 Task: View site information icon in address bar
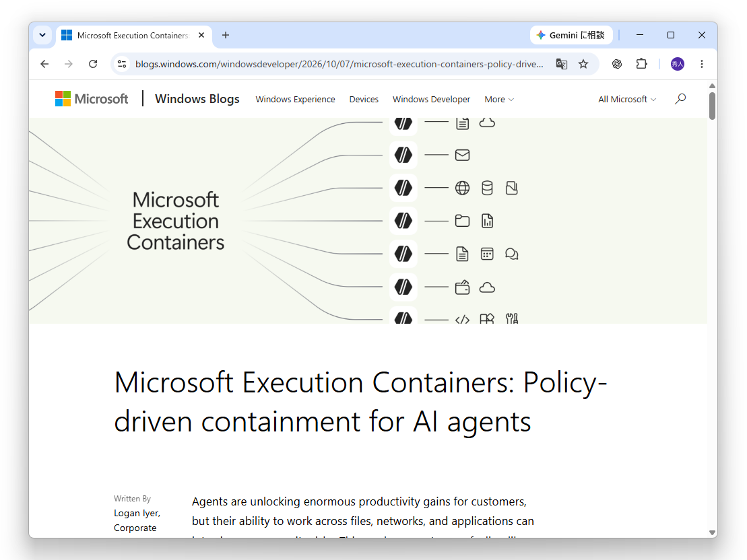click(x=122, y=64)
